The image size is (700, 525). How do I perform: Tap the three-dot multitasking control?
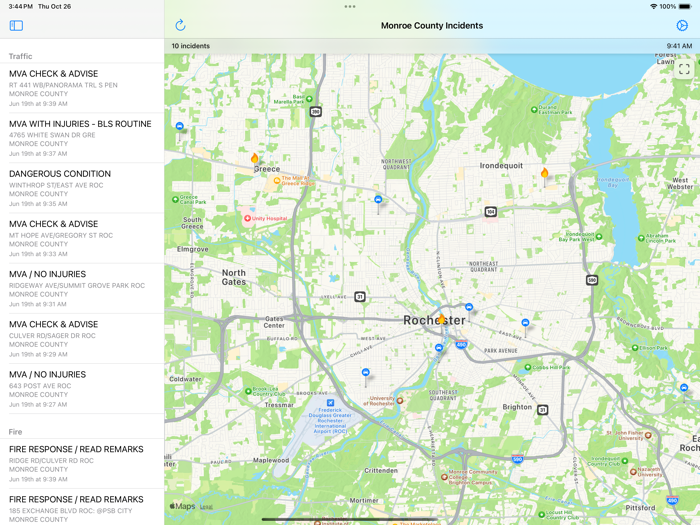tap(350, 7)
